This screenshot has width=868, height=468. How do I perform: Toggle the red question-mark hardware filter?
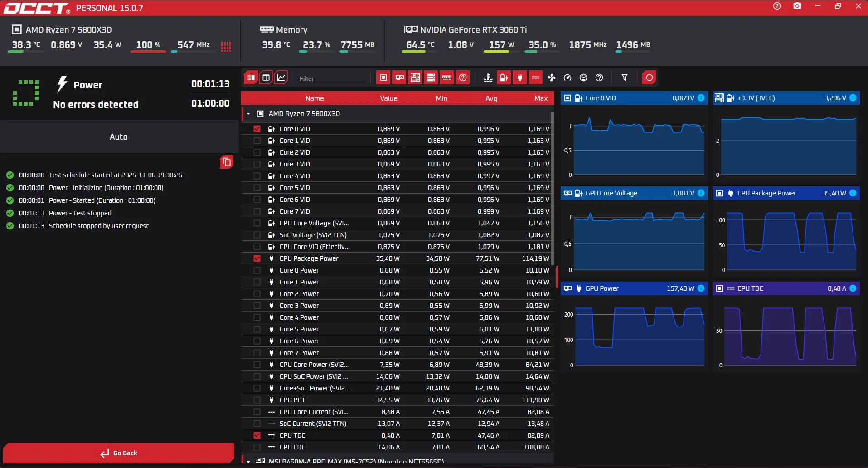coord(463,78)
